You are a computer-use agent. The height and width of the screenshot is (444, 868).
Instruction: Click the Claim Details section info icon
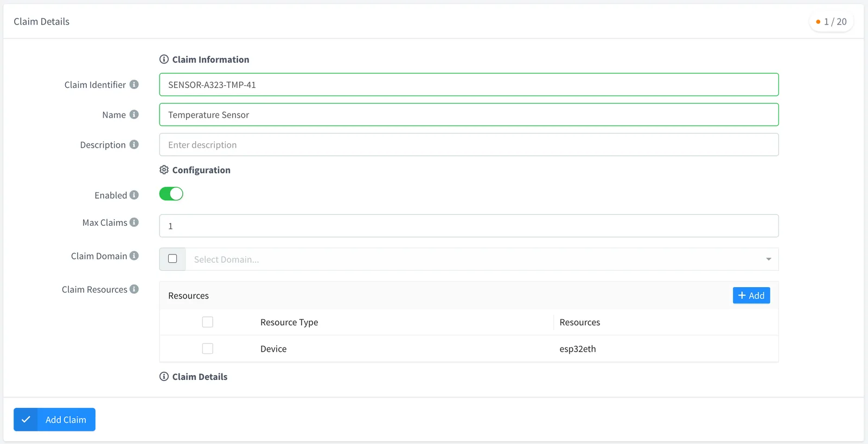pyautogui.click(x=164, y=377)
